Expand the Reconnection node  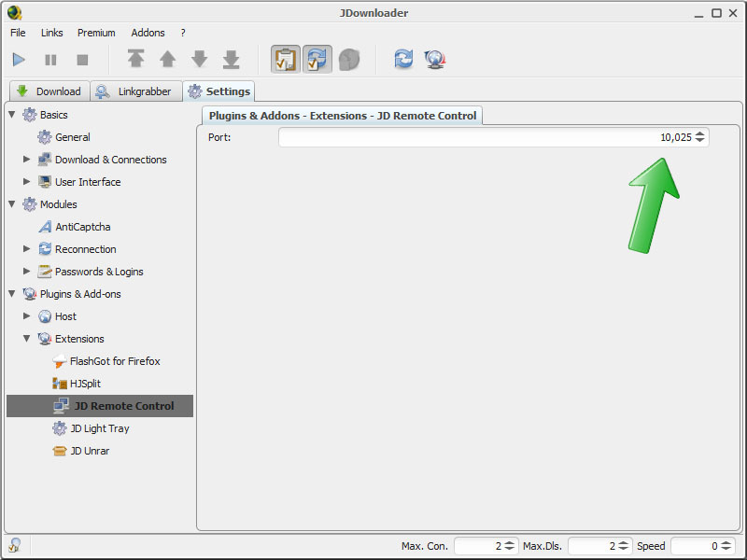[x=27, y=249]
